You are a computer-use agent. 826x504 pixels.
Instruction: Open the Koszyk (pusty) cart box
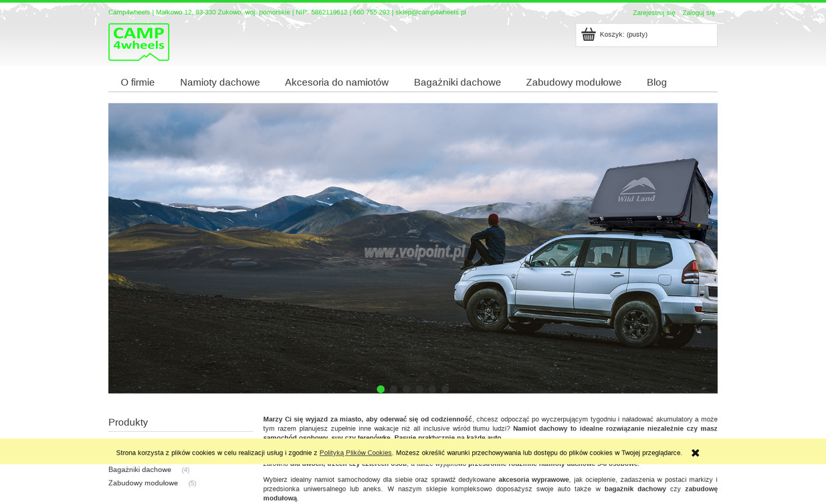(646, 35)
